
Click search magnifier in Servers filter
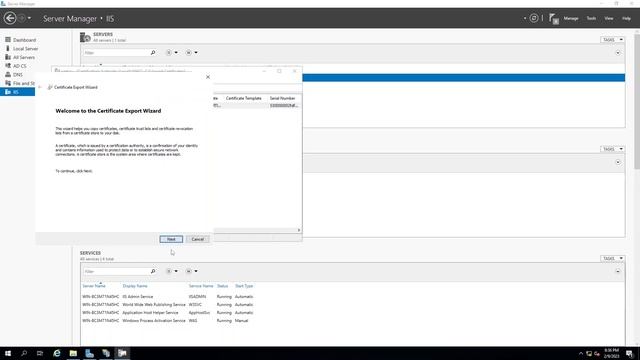coord(153,53)
